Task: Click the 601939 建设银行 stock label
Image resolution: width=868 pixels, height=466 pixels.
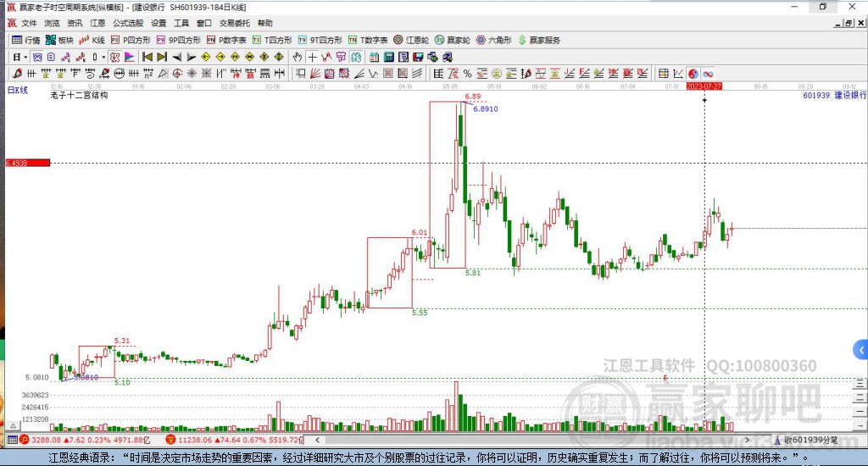Action: click(834, 95)
